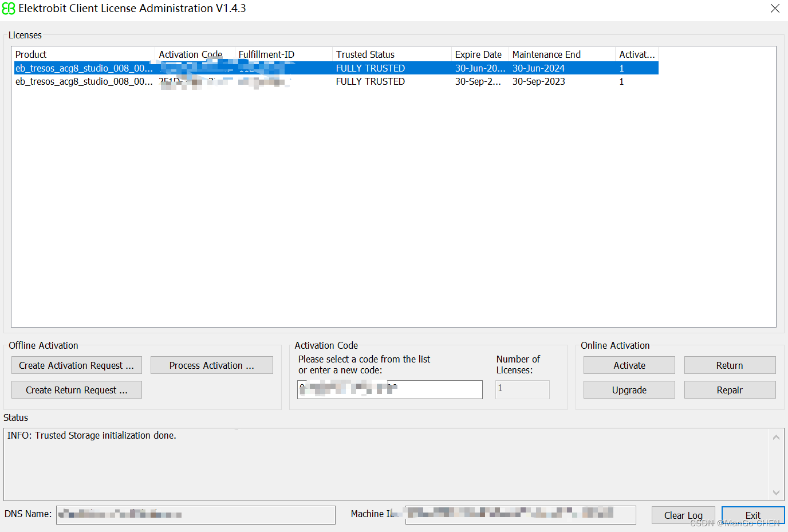Click Create Return Request button
Image resolution: width=788 pixels, height=532 pixels.
(77, 390)
